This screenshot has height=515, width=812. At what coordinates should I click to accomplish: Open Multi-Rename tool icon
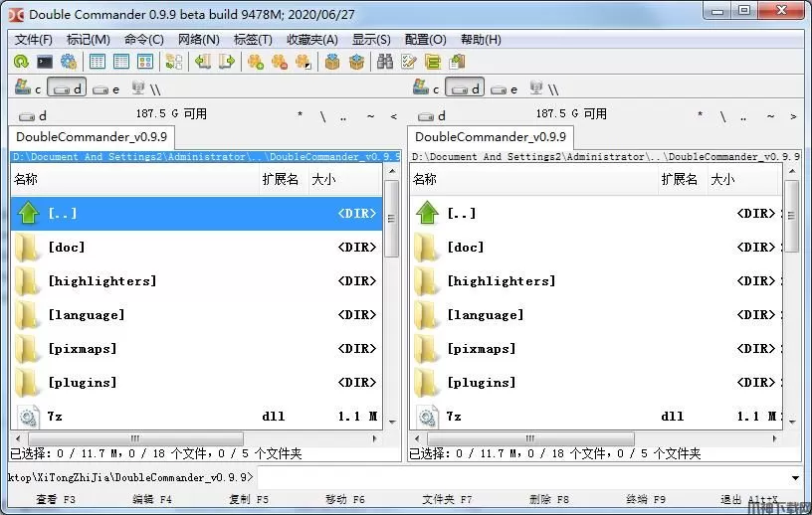pos(409,62)
